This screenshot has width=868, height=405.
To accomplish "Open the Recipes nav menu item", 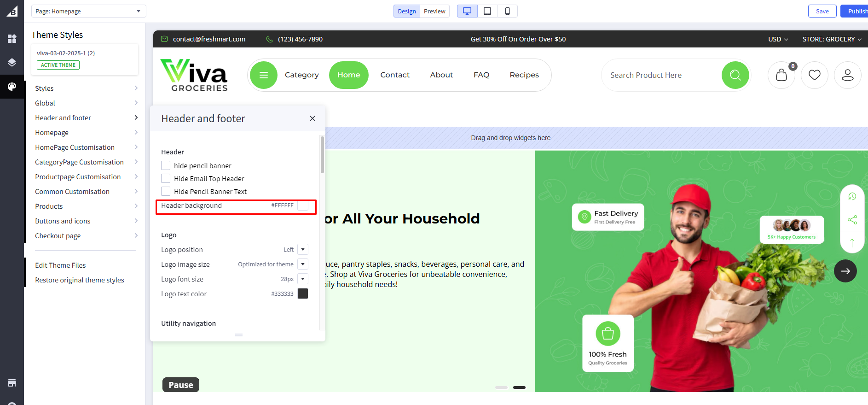I will [x=524, y=75].
